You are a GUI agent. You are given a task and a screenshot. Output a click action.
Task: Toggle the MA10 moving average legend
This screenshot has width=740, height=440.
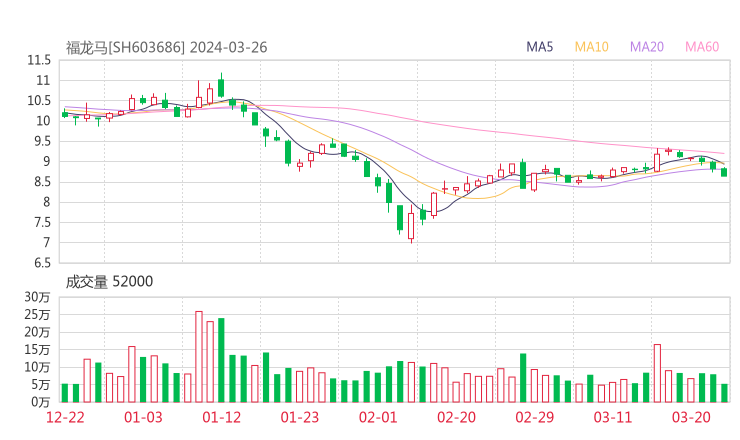coord(591,47)
